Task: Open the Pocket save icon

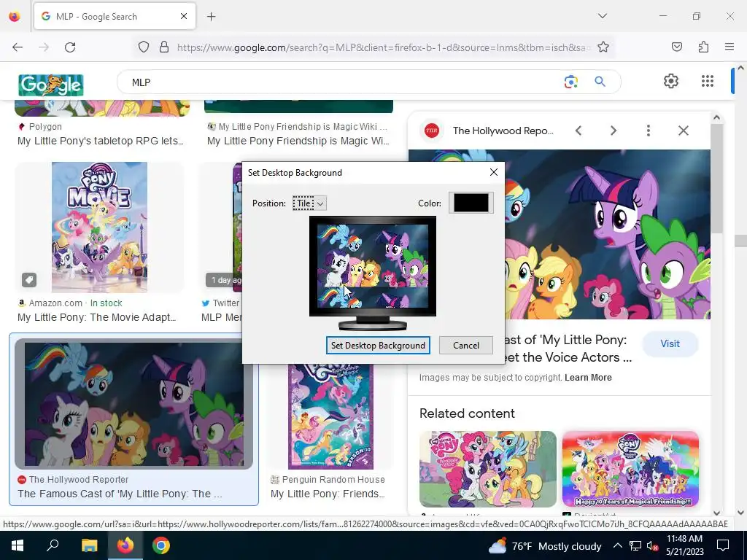Action: coord(677,47)
